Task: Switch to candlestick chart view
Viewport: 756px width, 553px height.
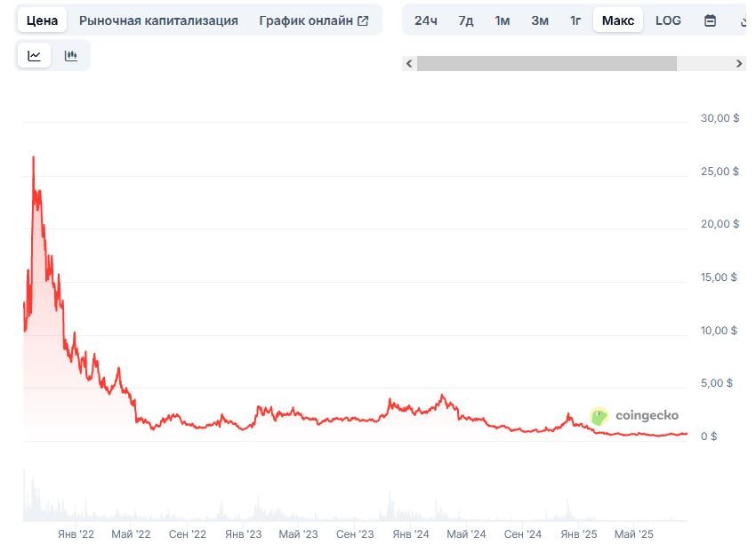Action: coord(71,55)
